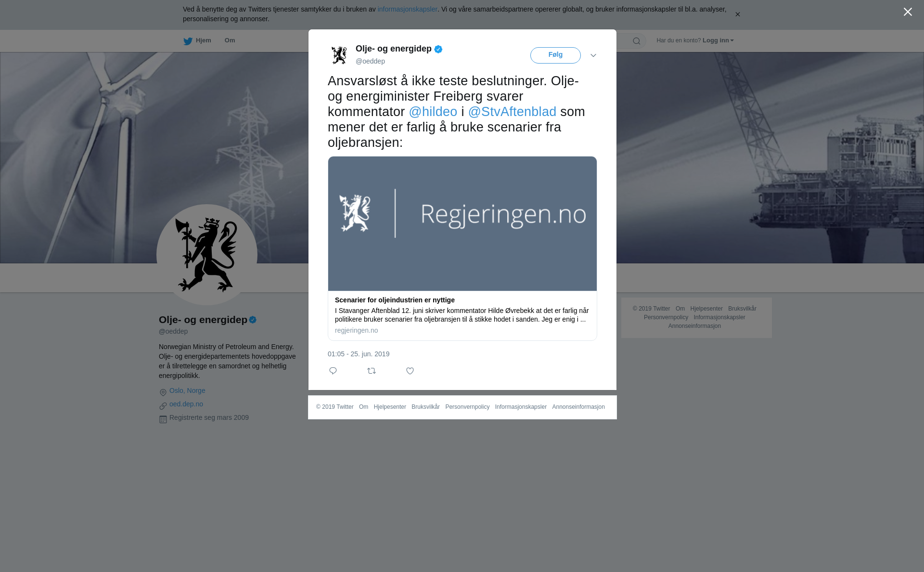
Task: Reply to the tweet using the speech bubble icon
Action: pos(333,371)
